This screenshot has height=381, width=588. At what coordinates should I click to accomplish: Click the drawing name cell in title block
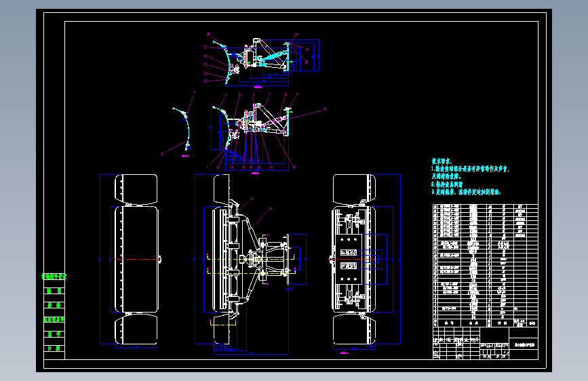pyautogui.click(x=524, y=344)
